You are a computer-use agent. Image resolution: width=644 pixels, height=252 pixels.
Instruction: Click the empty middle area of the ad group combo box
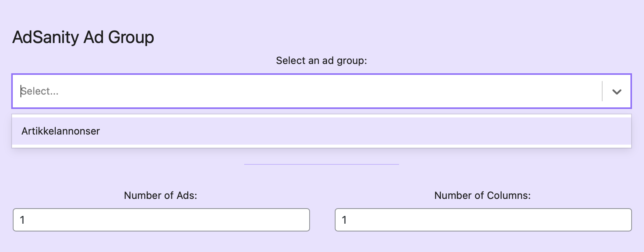[x=310, y=91]
